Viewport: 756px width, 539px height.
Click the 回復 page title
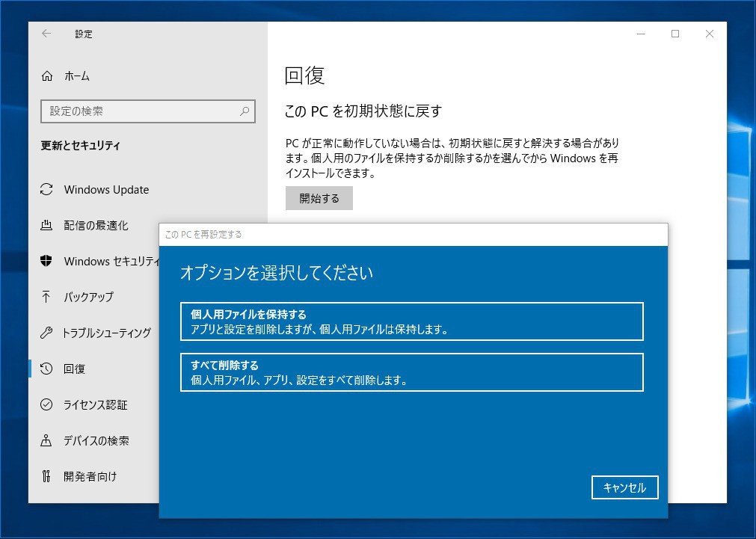[x=304, y=76]
